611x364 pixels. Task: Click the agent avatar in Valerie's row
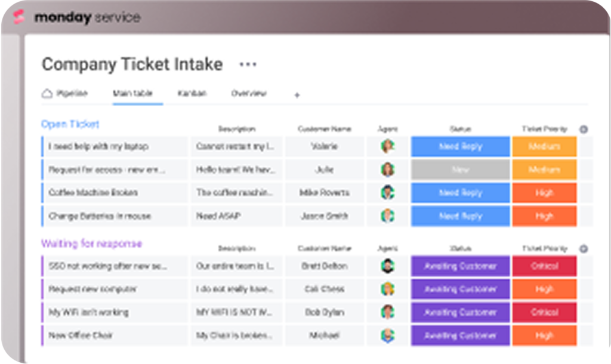tap(387, 146)
